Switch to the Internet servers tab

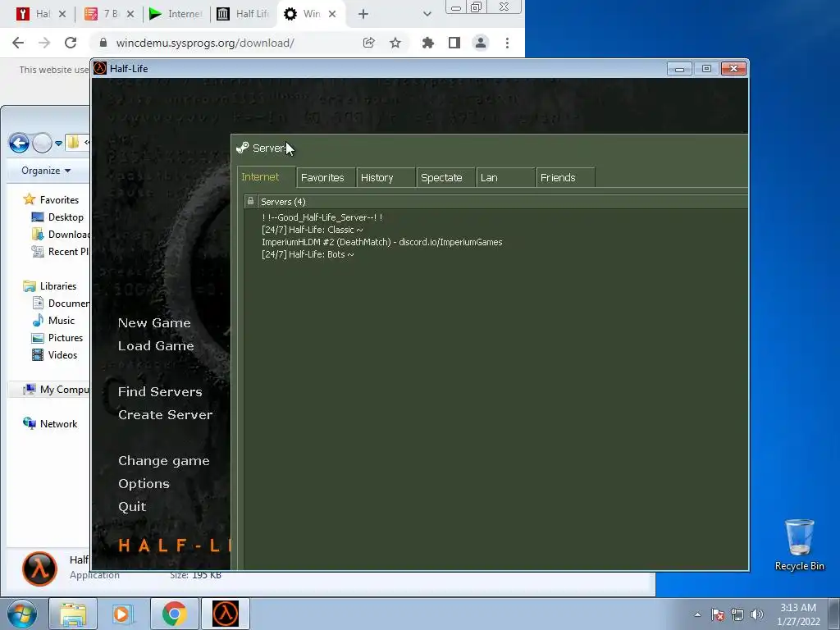coord(267,177)
